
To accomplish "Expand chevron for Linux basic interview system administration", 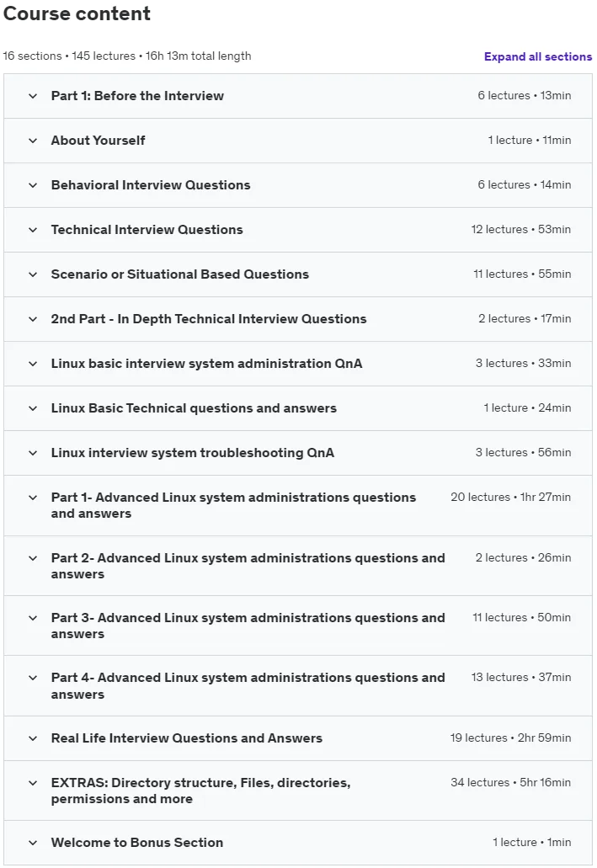I will click(x=33, y=364).
